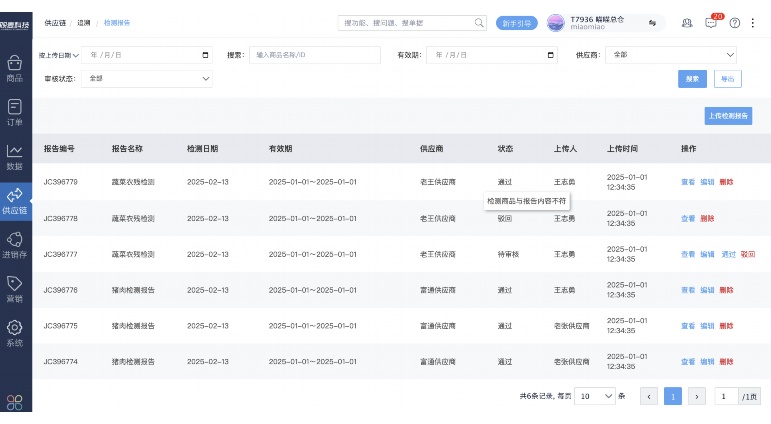Click the magnifier icon in top search box
771x424 pixels.
pyautogui.click(x=479, y=23)
